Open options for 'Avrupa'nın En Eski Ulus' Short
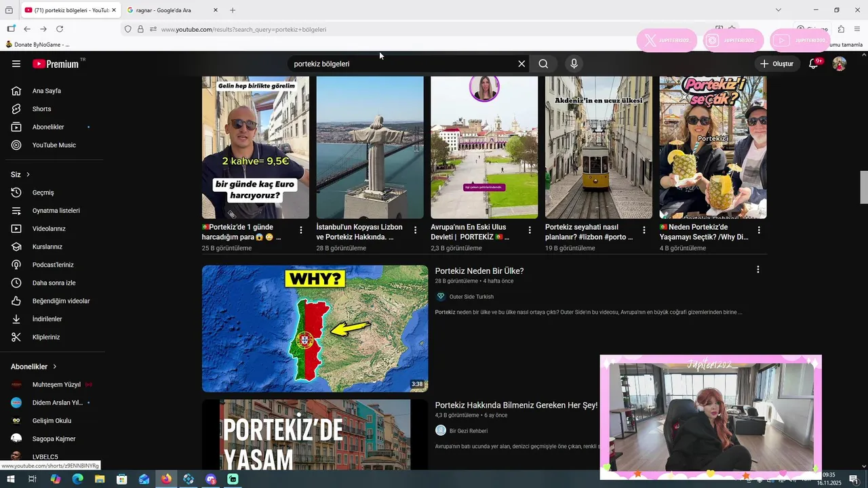 [530, 230]
